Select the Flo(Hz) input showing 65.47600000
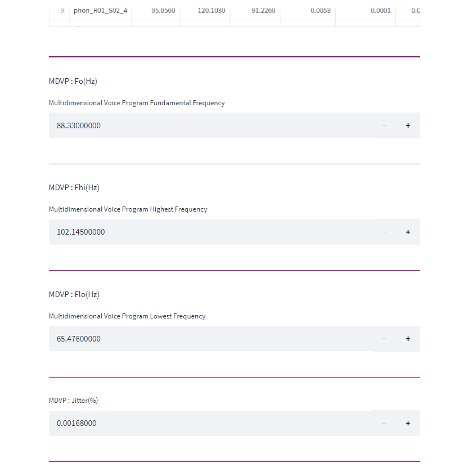Viewport: 464px width, 476px height. coord(169,339)
